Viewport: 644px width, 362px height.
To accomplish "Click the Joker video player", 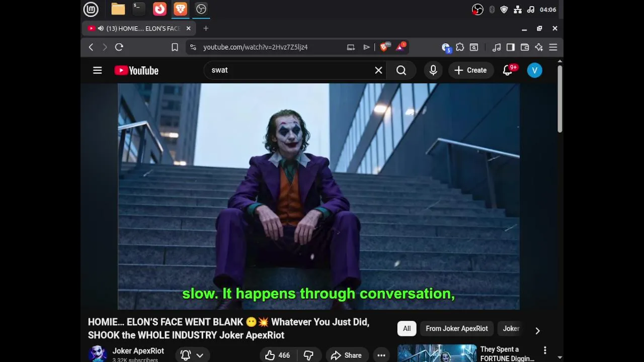I will tap(318, 196).
